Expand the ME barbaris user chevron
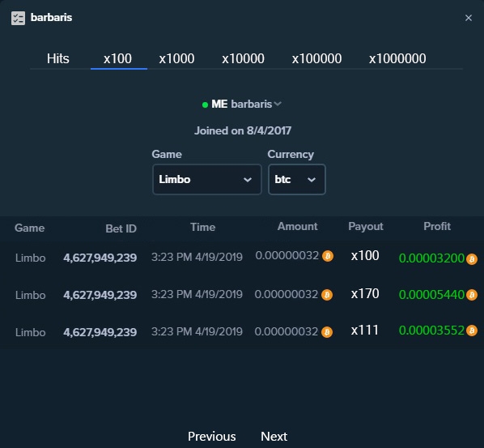484x448 pixels. point(278,104)
